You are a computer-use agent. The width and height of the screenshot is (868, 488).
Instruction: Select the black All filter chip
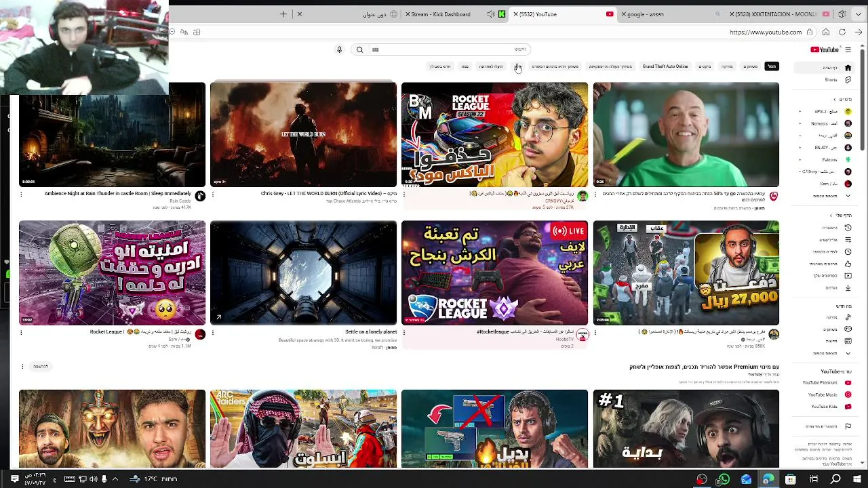point(772,66)
